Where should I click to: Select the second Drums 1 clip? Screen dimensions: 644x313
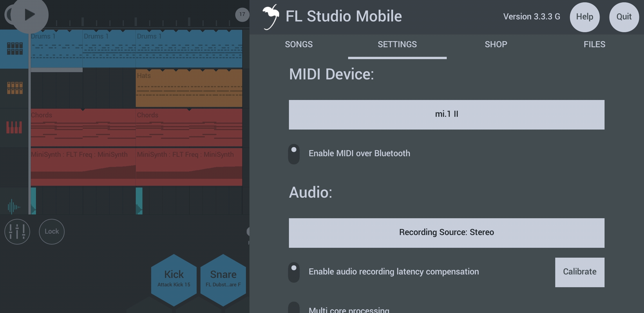pyautogui.click(x=109, y=49)
